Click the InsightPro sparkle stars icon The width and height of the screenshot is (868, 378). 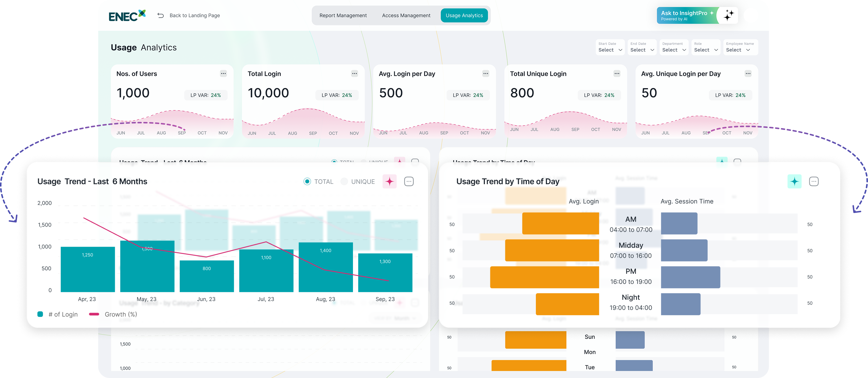click(728, 15)
